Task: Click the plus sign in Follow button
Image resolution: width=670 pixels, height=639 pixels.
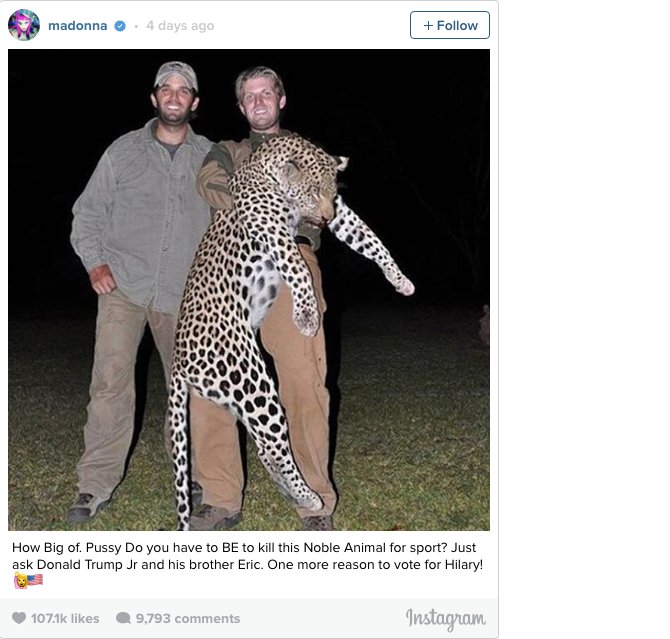Action: click(428, 25)
